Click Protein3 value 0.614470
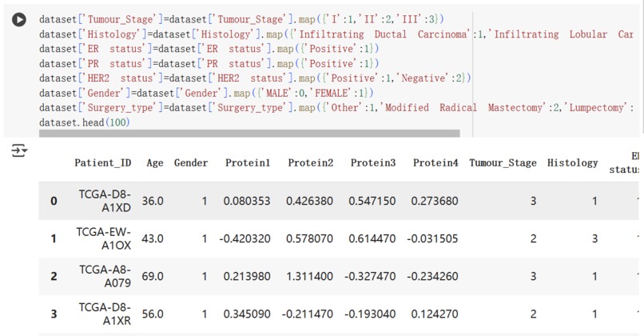The width and height of the screenshot is (644, 336). [372, 238]
